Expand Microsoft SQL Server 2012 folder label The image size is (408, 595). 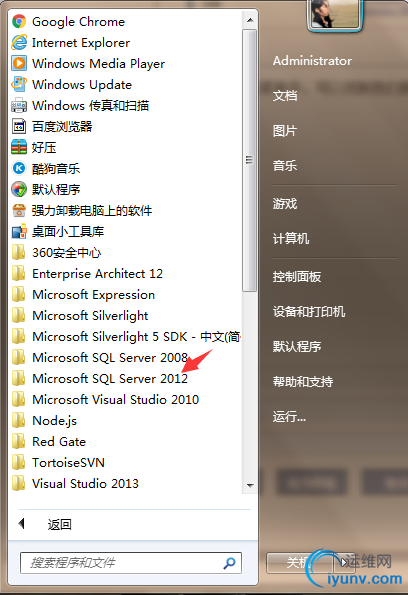coord(110,378)
